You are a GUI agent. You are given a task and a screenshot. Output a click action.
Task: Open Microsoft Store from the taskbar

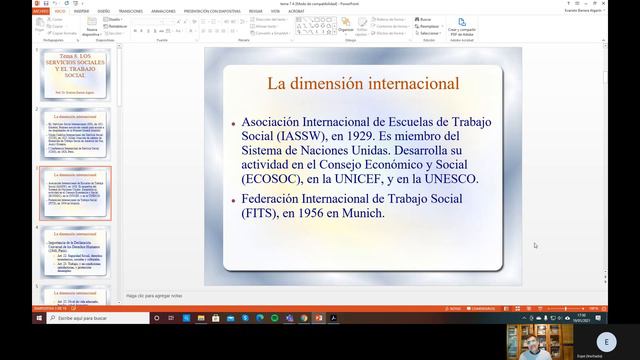pyautogui.click(x=216, y=318)
